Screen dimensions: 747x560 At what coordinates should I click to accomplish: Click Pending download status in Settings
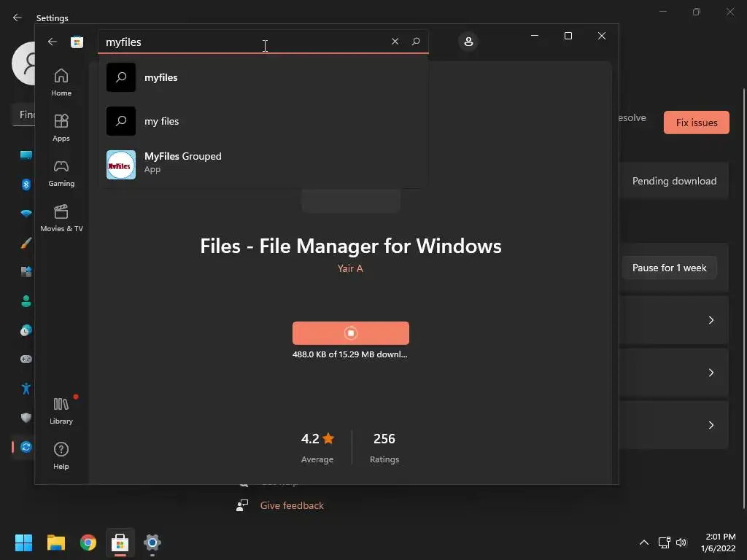pos(674,181)
